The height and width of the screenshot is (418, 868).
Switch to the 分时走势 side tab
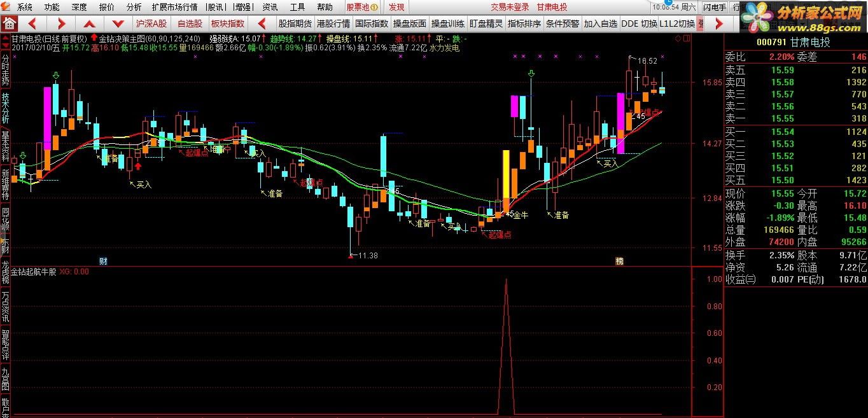(x=5, y=69)
